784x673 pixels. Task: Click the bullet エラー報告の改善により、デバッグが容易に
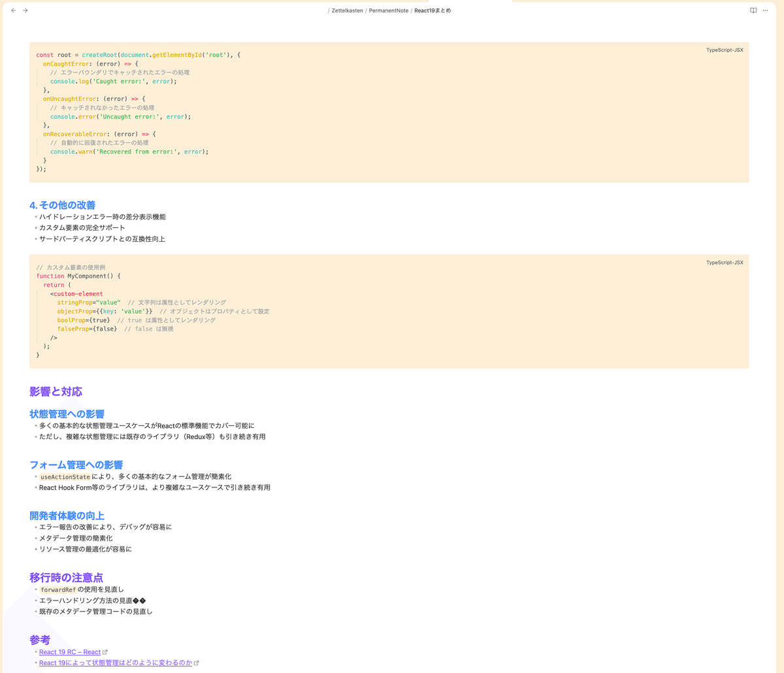(x=105, y=527)
